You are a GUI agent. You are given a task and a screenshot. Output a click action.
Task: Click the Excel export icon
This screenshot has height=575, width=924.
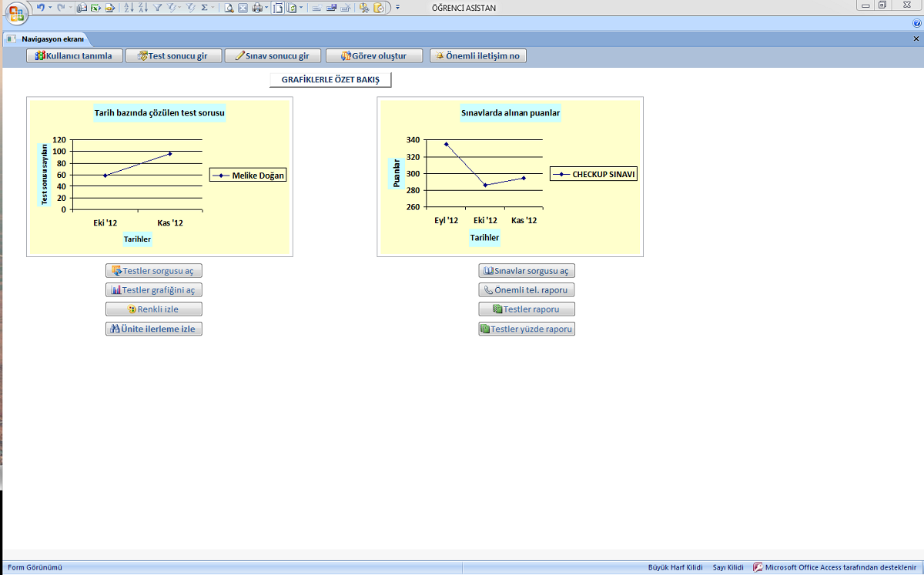(x=95, y=8)
